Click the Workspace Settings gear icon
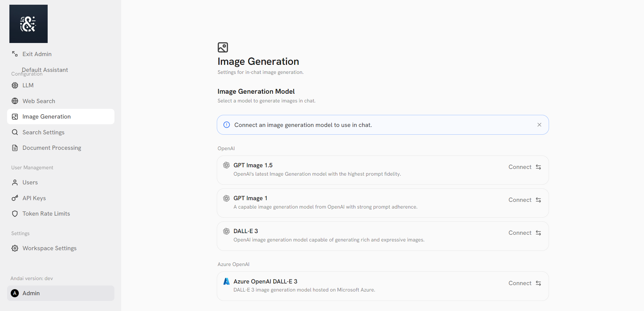Image resolution: width=644 pixels, height=311 pixels. click(15, 248)
